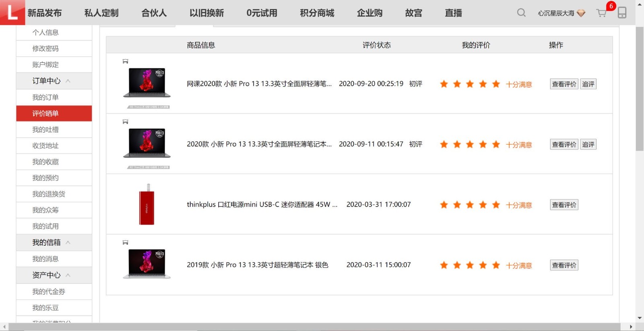The height and width of the screenshot is (331, 644).
Task: Open 积分商城 navigation item
Action: point(317,13)
